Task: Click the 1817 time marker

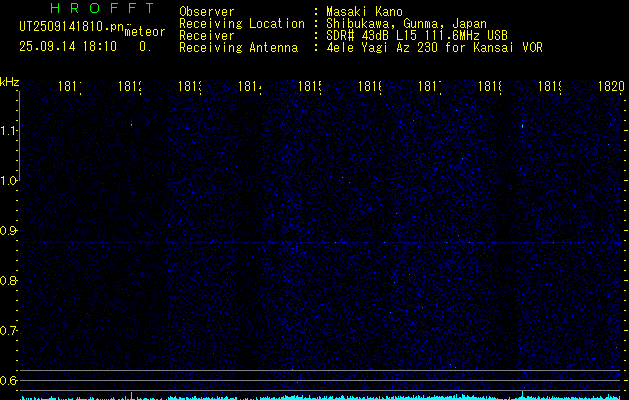Action: tap(429, 86)
